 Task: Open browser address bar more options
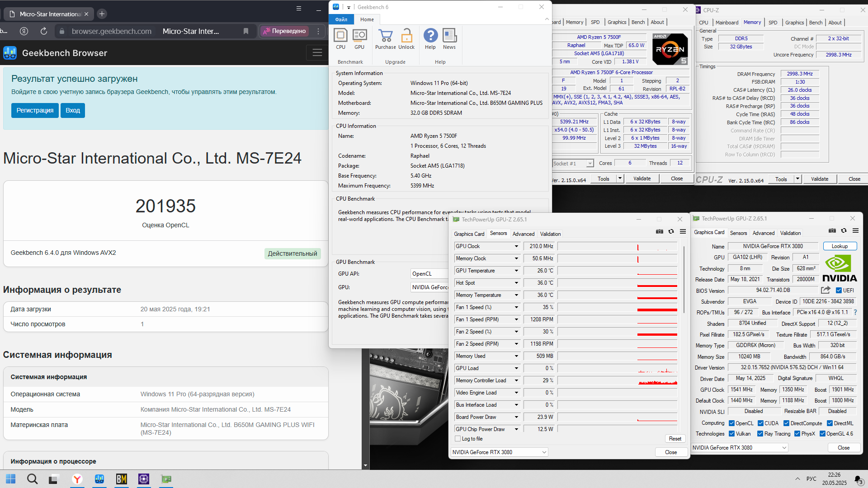(x=318, y=31)
